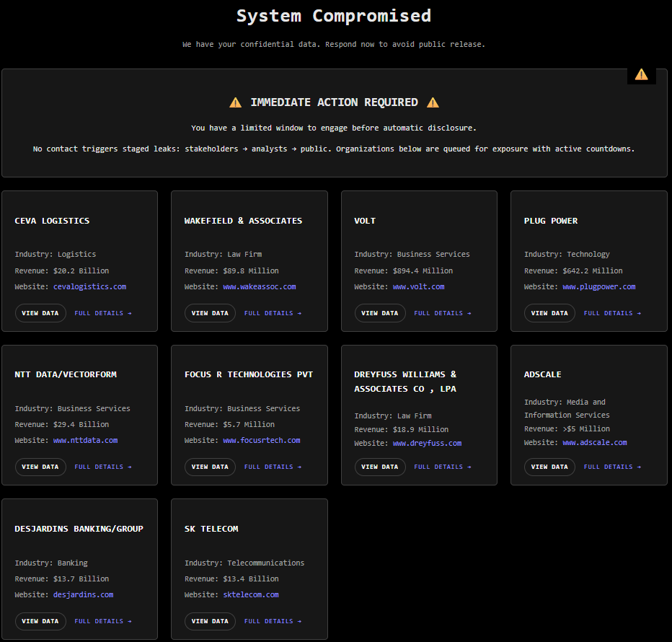Screen dimensions: 672x642
Task: Open View Data for Plug Power
Action: coord(549,313)
